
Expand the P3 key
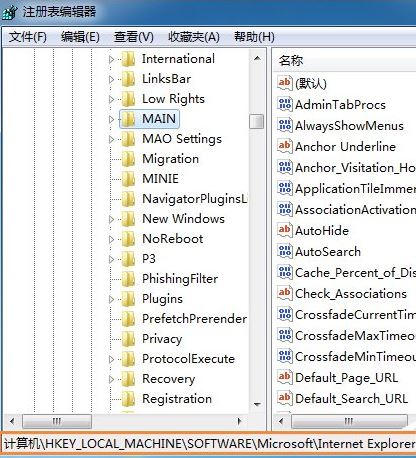pyautogui.click(x=111, y=259)
